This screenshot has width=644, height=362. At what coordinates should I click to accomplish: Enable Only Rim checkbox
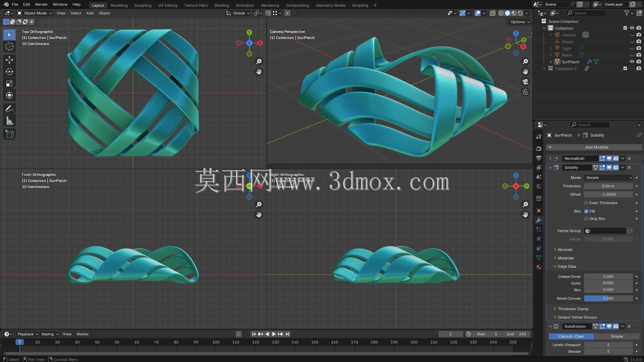point(586,219)
